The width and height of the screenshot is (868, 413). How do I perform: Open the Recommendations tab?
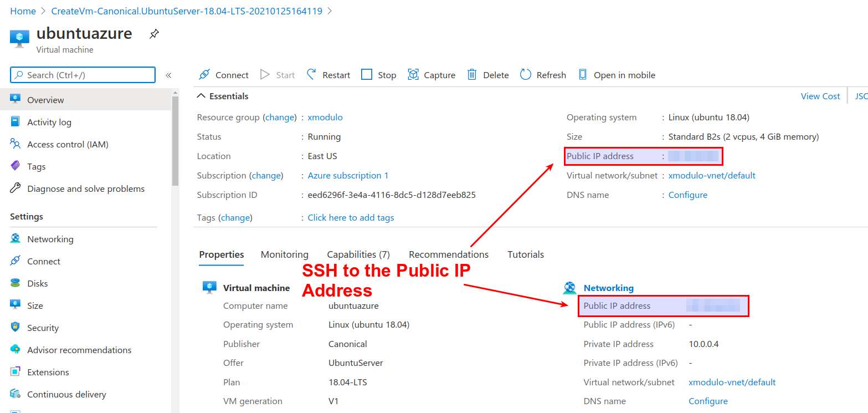coord(449,254)
